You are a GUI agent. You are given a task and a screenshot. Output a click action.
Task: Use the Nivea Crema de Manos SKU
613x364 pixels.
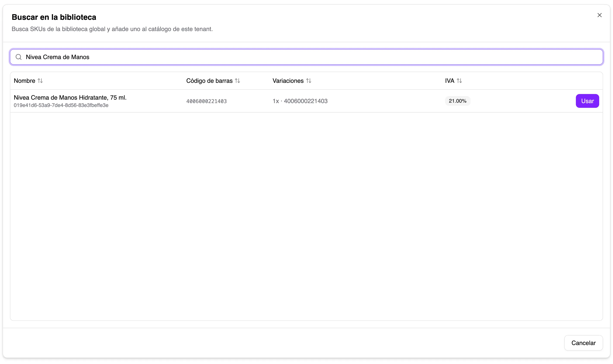[x=587, y=101]
